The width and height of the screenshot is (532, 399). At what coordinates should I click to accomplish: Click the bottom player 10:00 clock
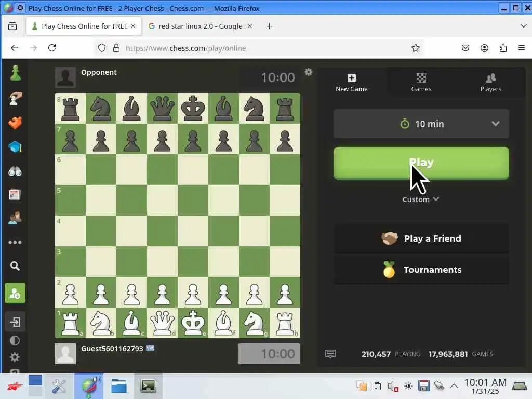(x=269, y=354)
